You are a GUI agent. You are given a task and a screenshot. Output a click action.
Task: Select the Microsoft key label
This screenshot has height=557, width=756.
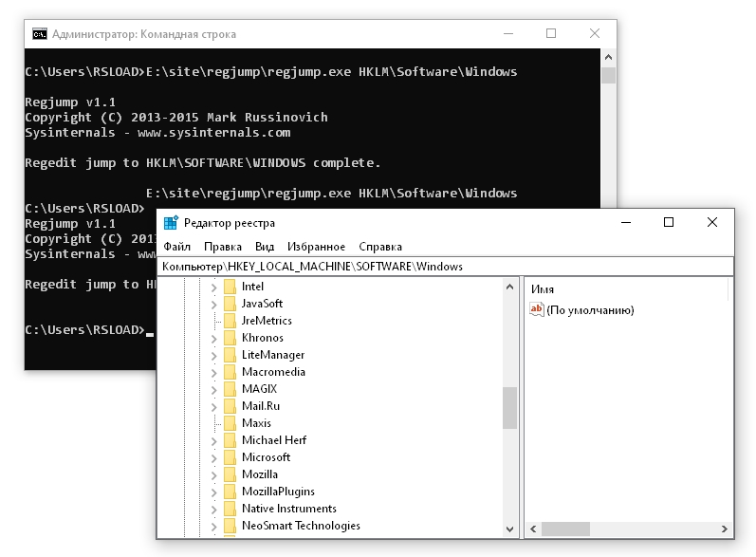pyautogui.click(x=267, y=457)
